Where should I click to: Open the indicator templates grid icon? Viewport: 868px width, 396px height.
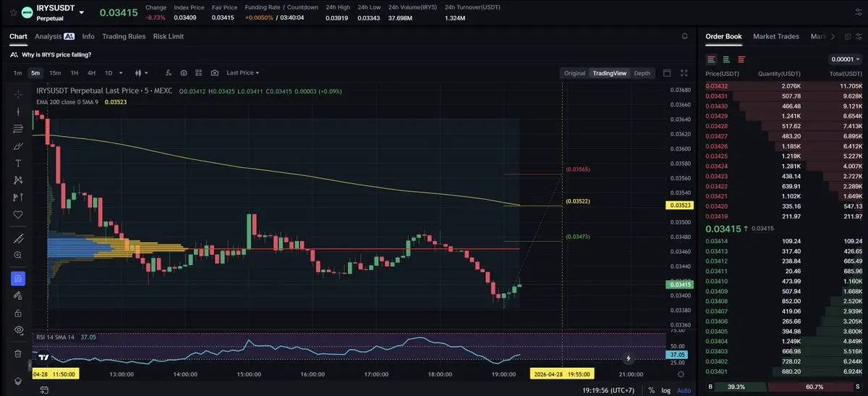[199, 73]
